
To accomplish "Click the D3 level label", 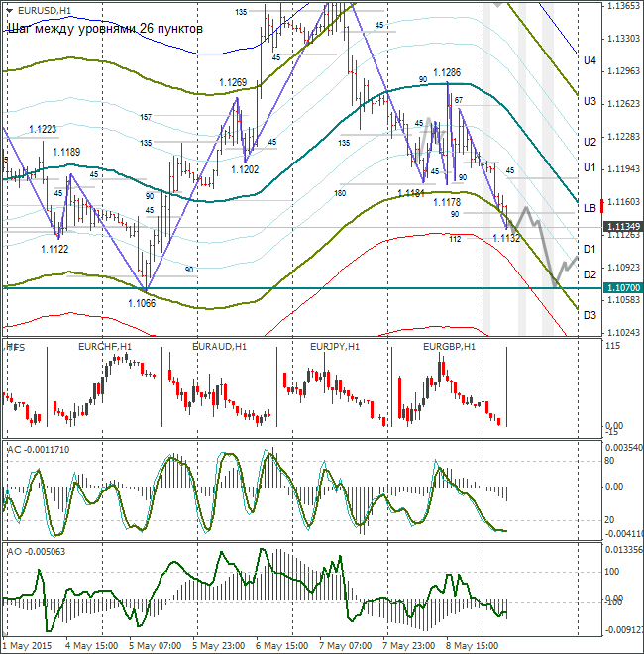I will tap(590, 315).
